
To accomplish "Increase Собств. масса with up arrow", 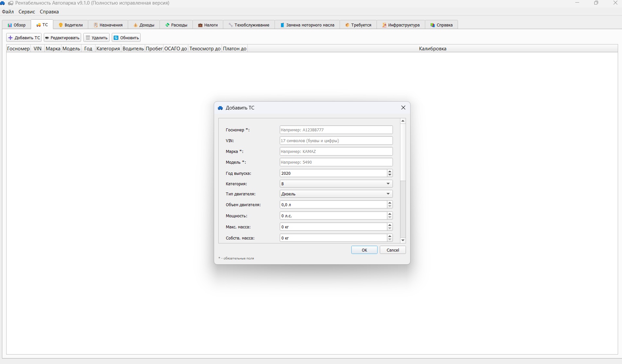I will 390,236.
